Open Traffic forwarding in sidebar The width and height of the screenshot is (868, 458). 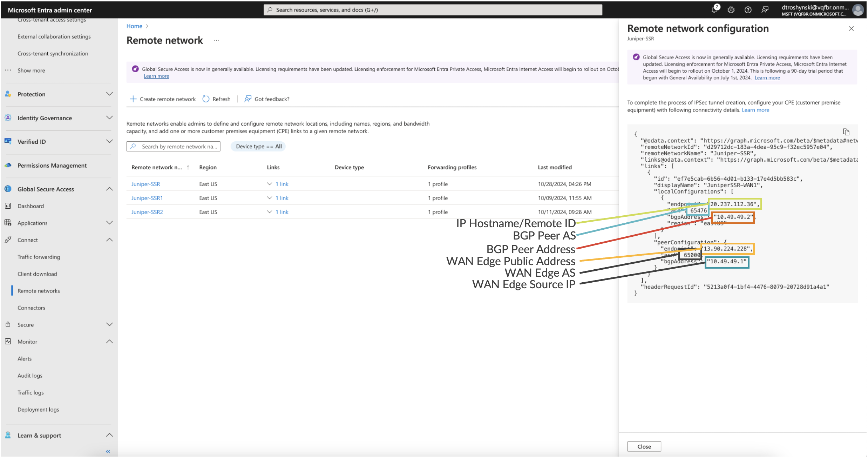39,257
